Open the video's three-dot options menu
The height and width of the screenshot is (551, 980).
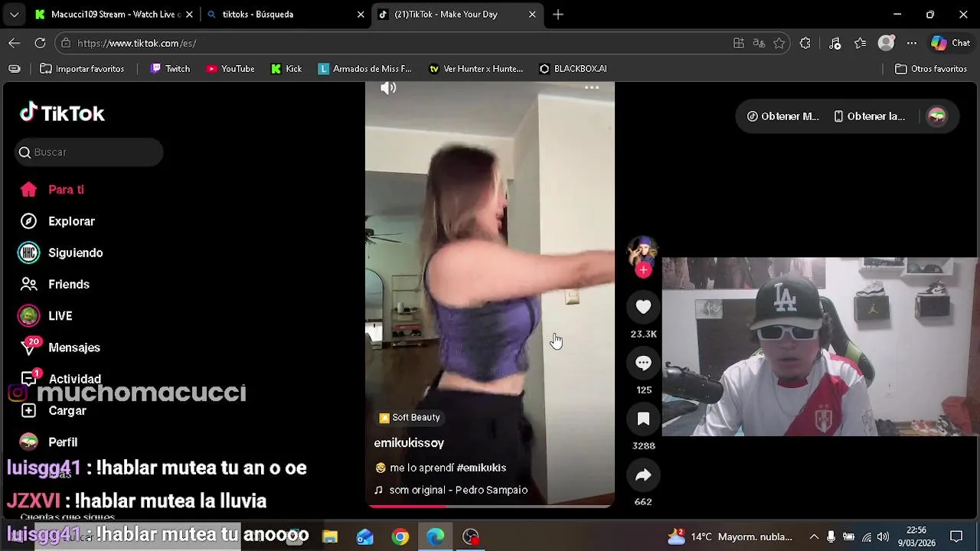tap(592, 88)
